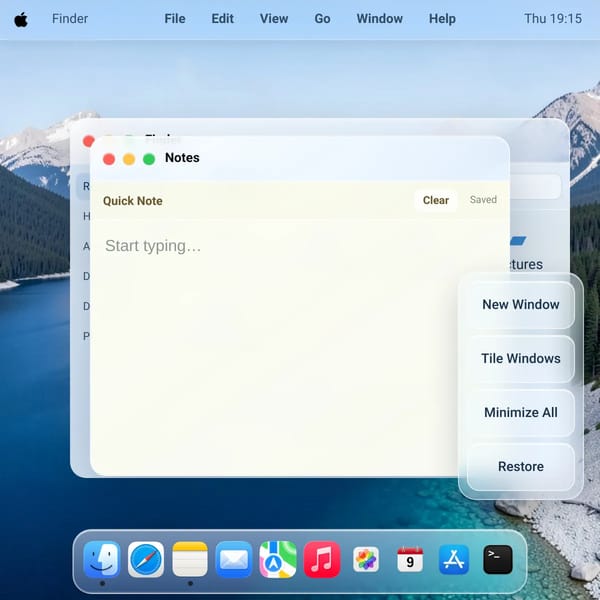Screen dimensions: 600x600
Task: Launch Maps from the dock
Action: (x=278, y=559)
